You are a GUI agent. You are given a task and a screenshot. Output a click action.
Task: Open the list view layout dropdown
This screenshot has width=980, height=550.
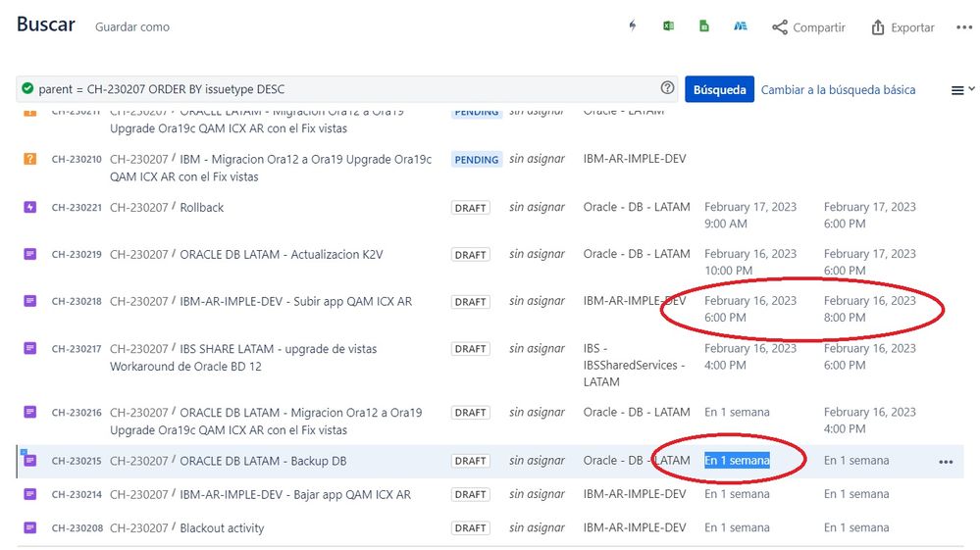[x=962, y=90]
